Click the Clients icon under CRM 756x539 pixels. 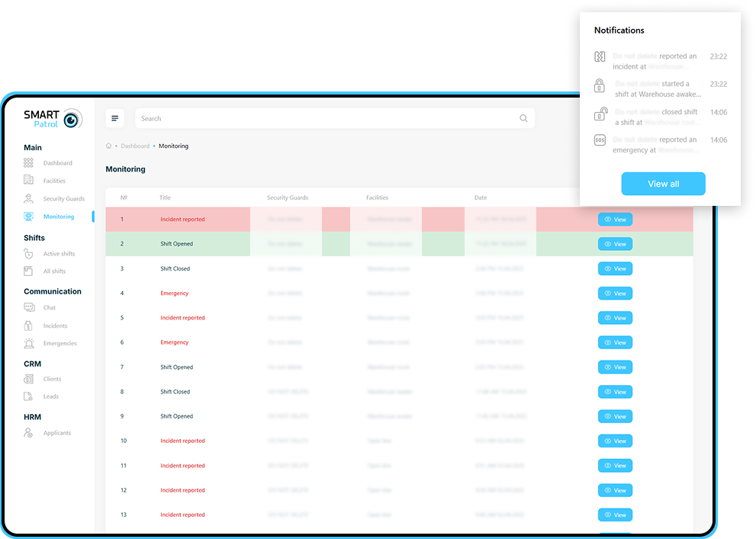click(28, 379)
